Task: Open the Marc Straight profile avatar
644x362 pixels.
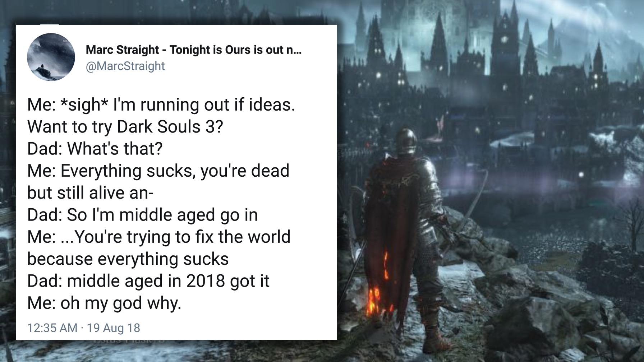Action: [51, 57]
